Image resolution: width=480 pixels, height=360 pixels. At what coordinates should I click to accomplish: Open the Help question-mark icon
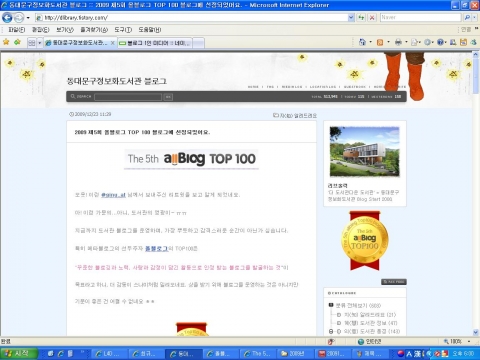click(441, 42)
